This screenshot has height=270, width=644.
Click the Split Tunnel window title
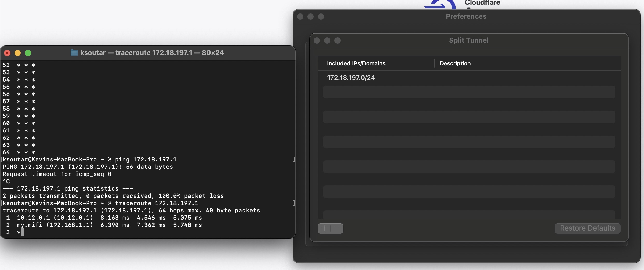point(469,40)
